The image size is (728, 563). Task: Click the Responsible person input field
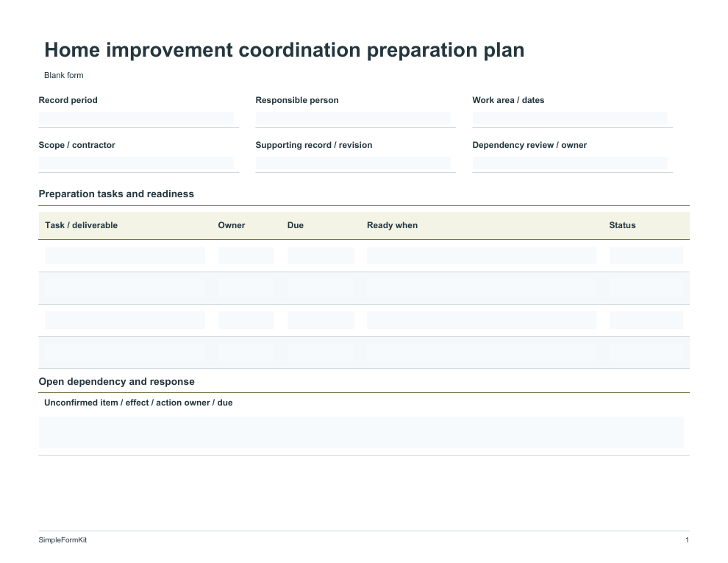[353, 118]
